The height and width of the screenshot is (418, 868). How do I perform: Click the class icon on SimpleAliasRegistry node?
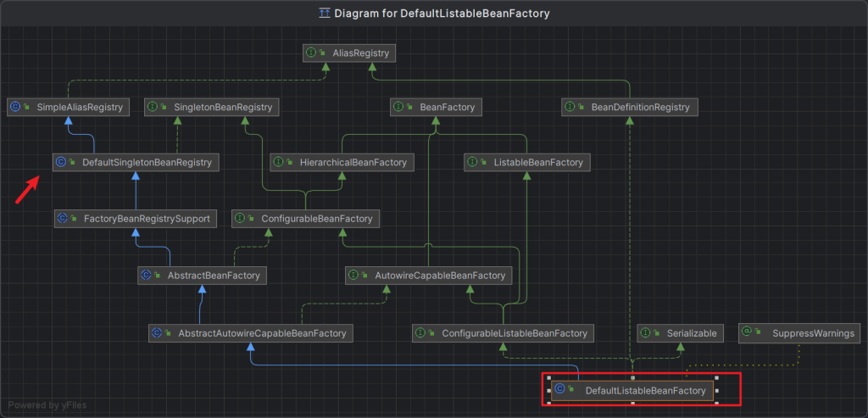click(15, 107)
